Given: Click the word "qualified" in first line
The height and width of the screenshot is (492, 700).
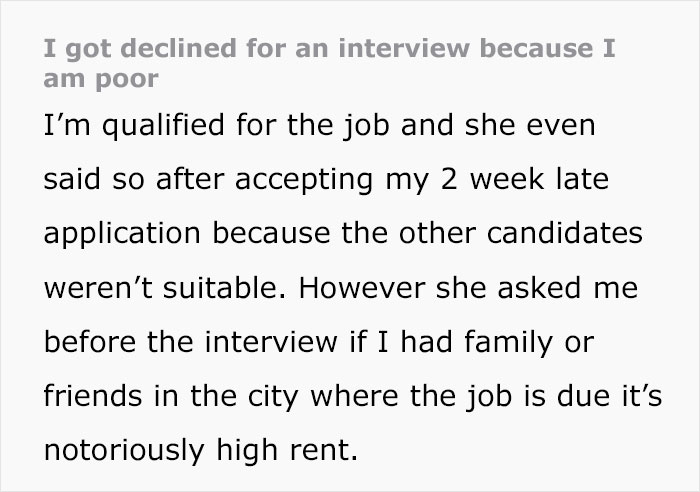Looking at the screenshot, I should click(x=163, y=125).
